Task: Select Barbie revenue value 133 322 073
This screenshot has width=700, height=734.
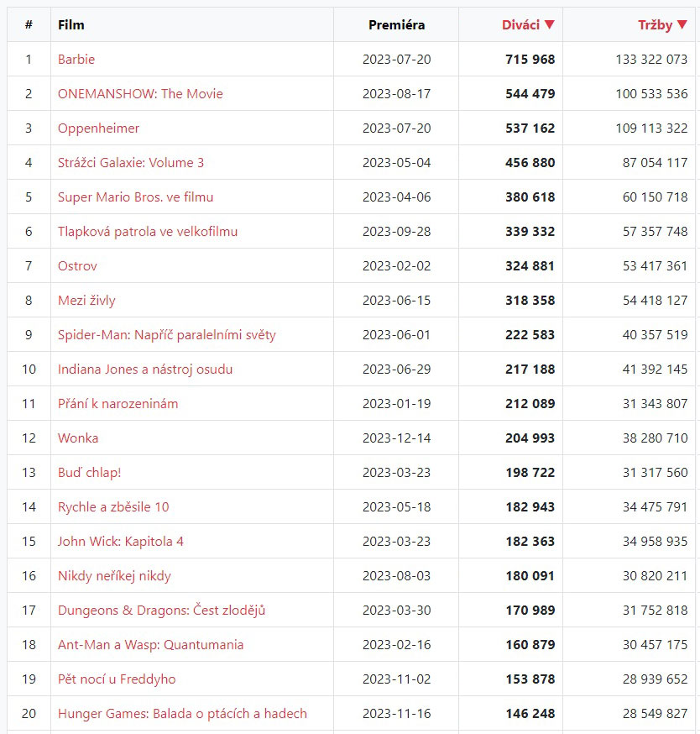Action: click(x=652, y=60)
